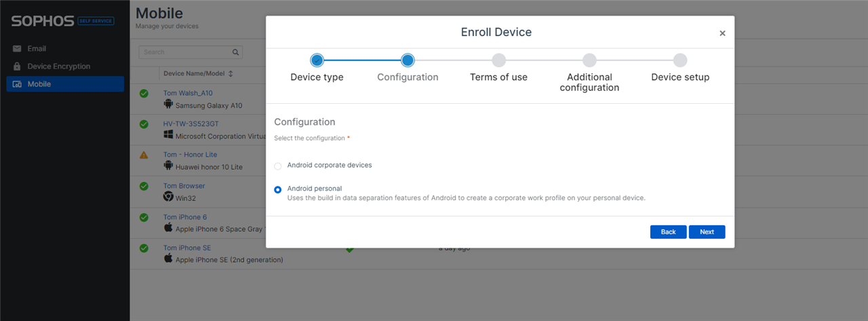Click the search magnifier icon

click(235, 52)
